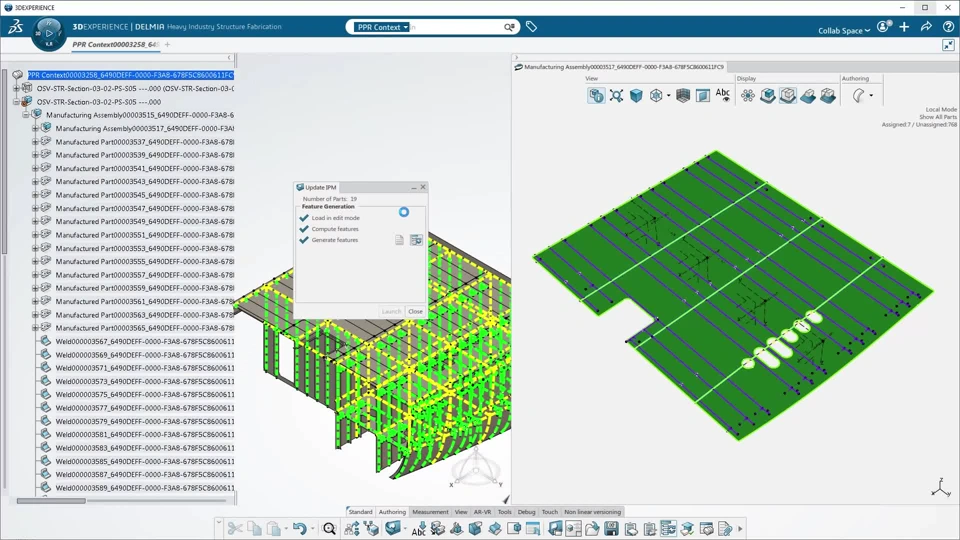Click the search magnifier button in search bar
The height and width of the screenshot is (540, 960).
coord(509,27)
